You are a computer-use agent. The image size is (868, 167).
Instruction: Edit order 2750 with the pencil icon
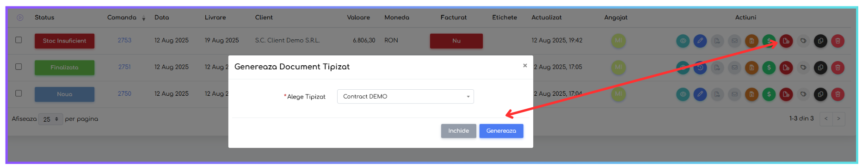coord(700,94)
